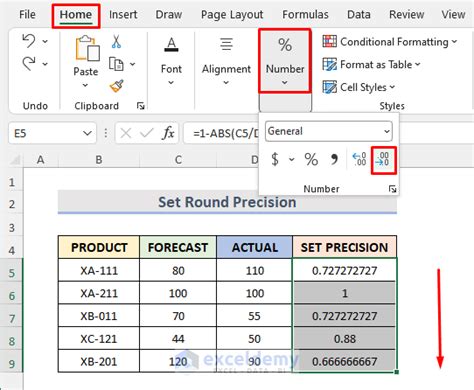Expand the Name Box dropdown arrow
This screenshot has width=474, height=390.
(87, 133)
